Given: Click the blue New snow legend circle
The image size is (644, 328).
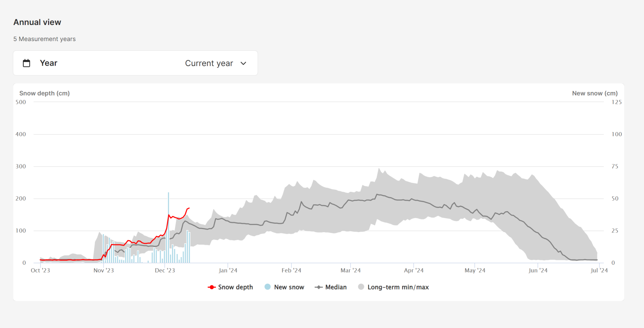Looking at the screenshot, I should click(x=268, y=287).
